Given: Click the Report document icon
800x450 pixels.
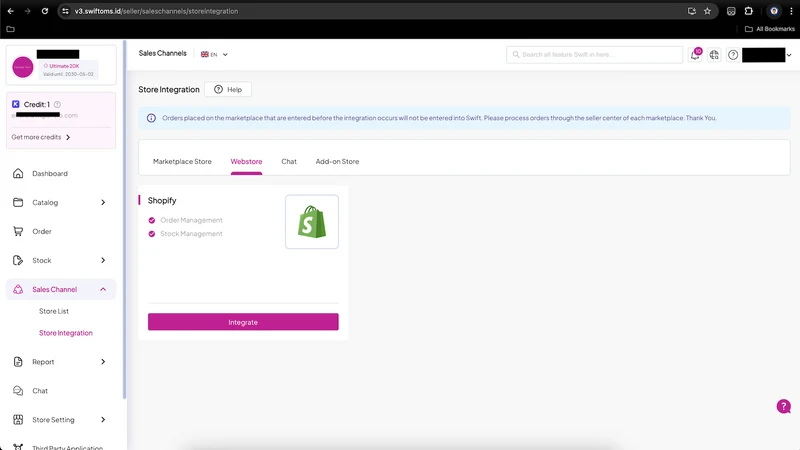Looking at the screenshot, I should tap(18, 362).
